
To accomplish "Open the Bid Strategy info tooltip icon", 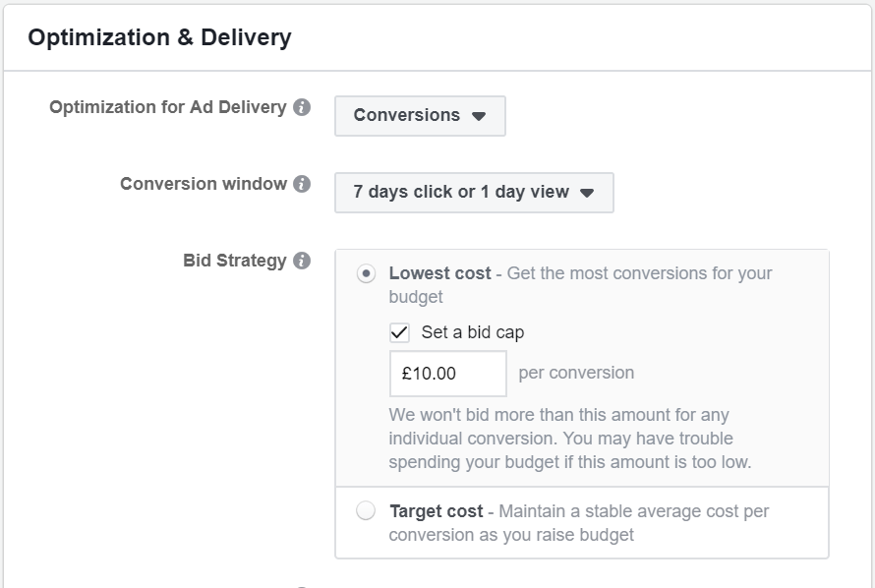I will [302, 261].
